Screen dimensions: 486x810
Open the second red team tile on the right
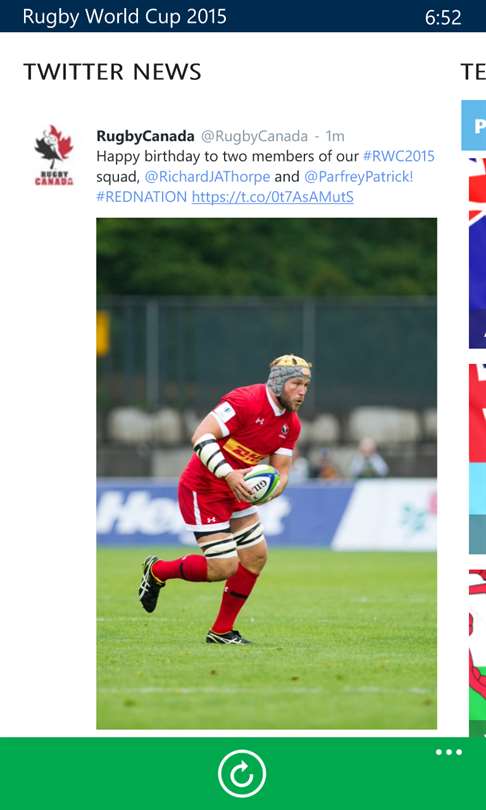[477, 459]
